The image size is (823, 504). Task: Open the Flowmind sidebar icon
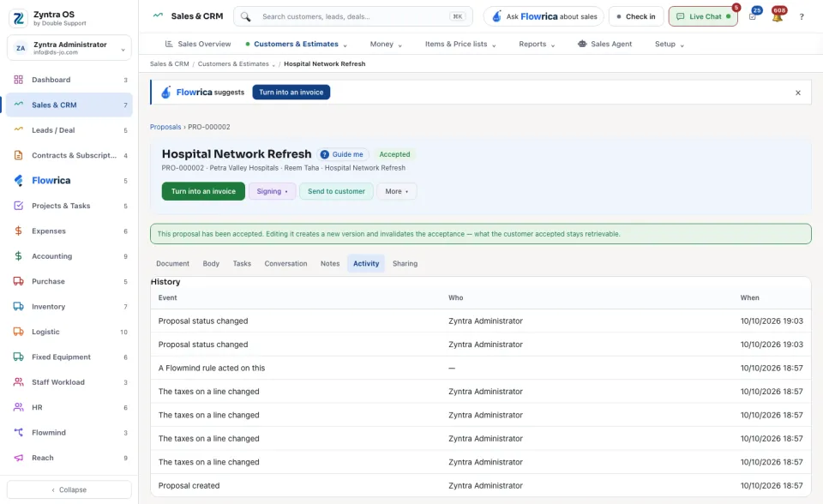pyautogui.click(x=18, y=433)
